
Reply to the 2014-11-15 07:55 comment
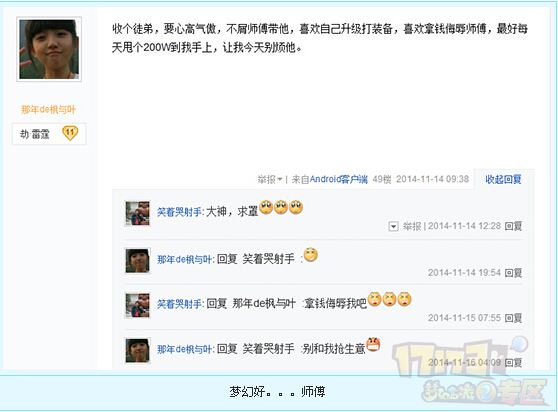click(513, 318)
